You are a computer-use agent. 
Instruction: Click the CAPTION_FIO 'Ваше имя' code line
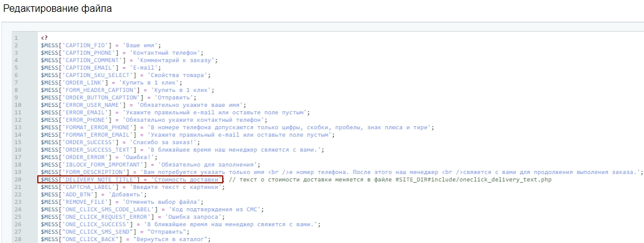click(x=101, y=45)
